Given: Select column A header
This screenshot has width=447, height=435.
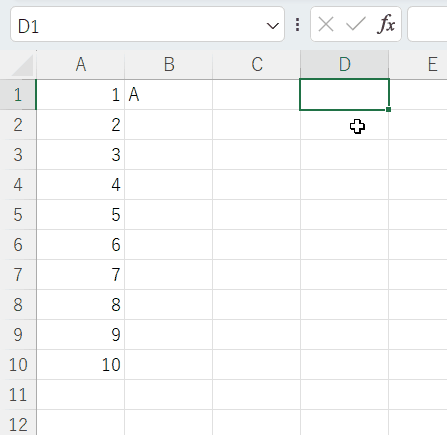Looking at the screenshot, I should click(81, 64).
